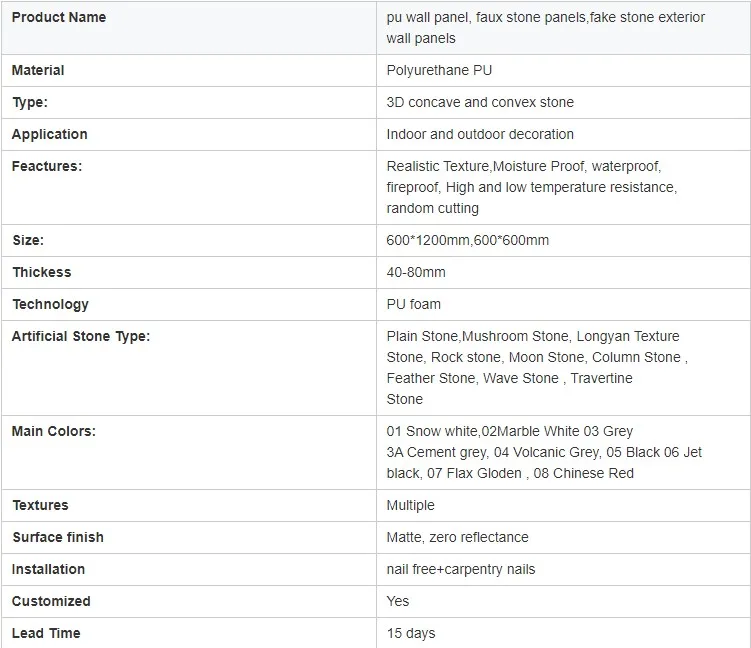Viewport: 751px width, 648px height.
Task: Click the Product Name label cell
Action: pyautogui.click(x=59, y=17)
